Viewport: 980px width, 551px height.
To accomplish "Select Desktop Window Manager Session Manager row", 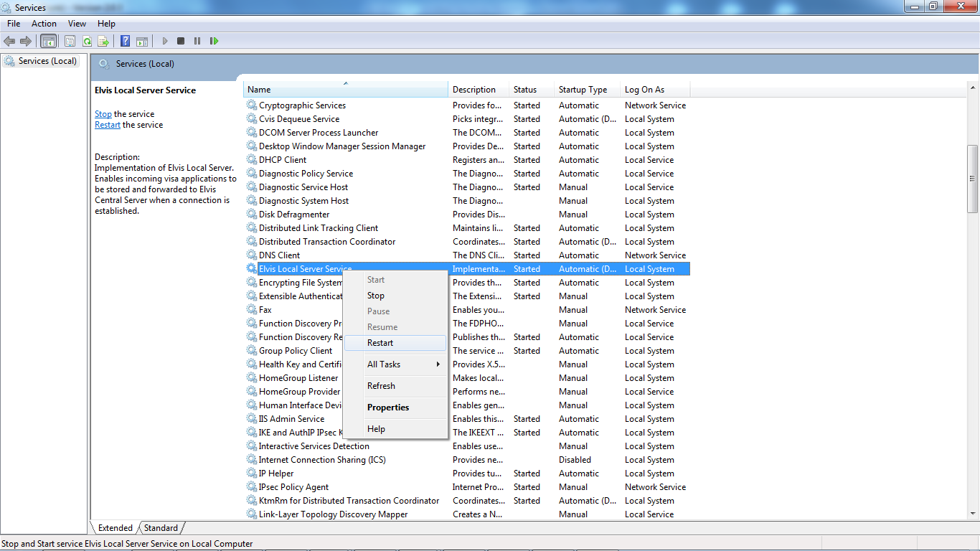I will 467,146.
